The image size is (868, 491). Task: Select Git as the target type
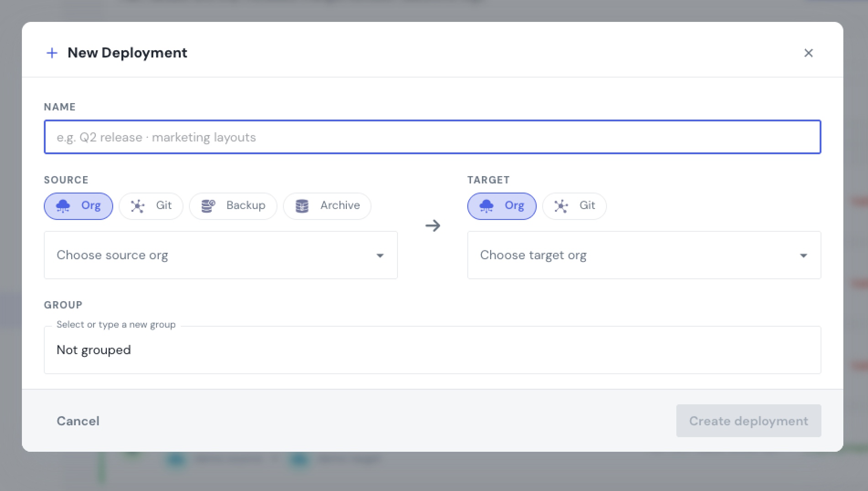[x=575, y=206]
